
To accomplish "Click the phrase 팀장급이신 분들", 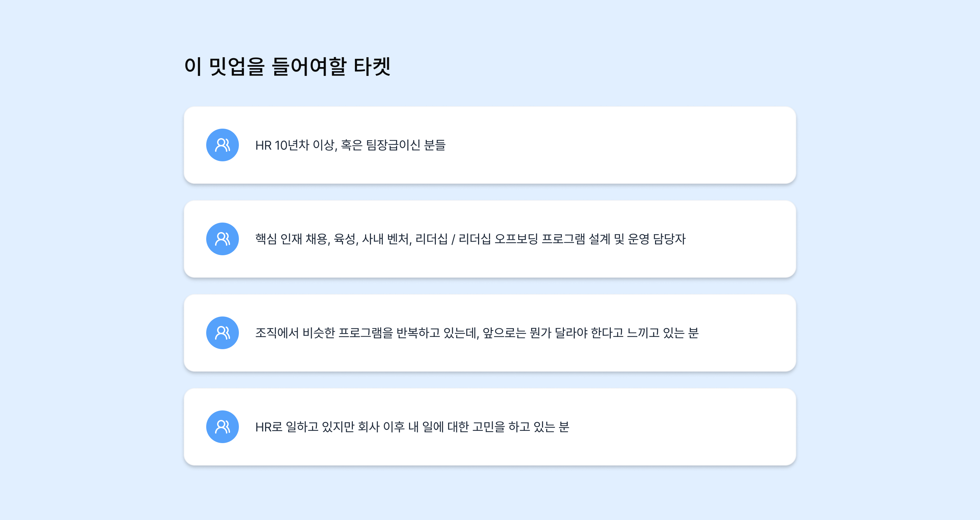I will pos(406,145).
